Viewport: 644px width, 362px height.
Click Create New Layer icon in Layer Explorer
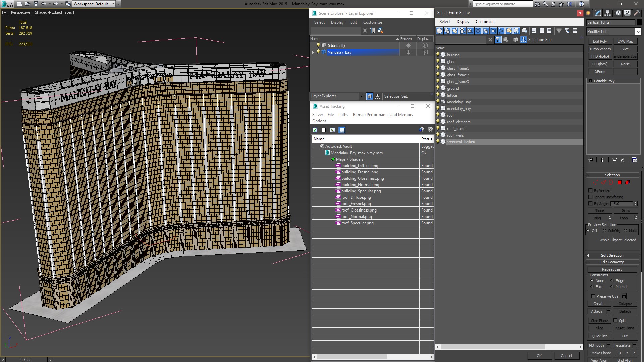pyautogui.click(x=380, y=31)
